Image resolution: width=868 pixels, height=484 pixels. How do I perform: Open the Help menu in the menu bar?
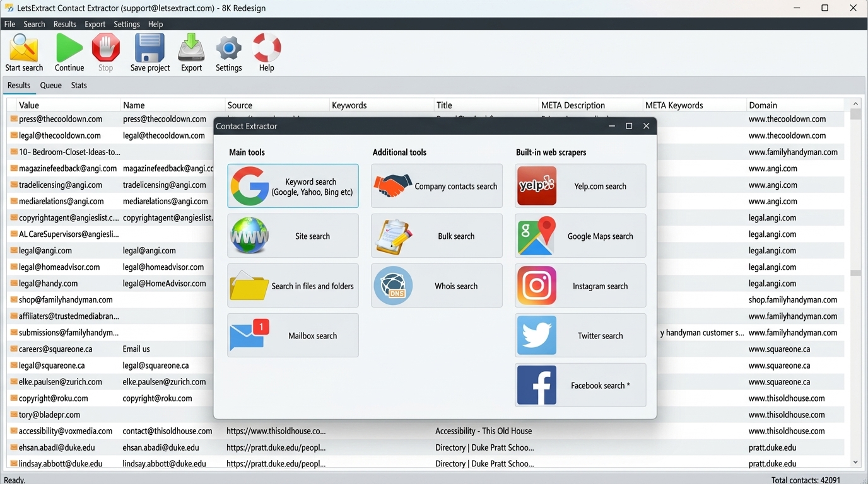coord(156,24)
